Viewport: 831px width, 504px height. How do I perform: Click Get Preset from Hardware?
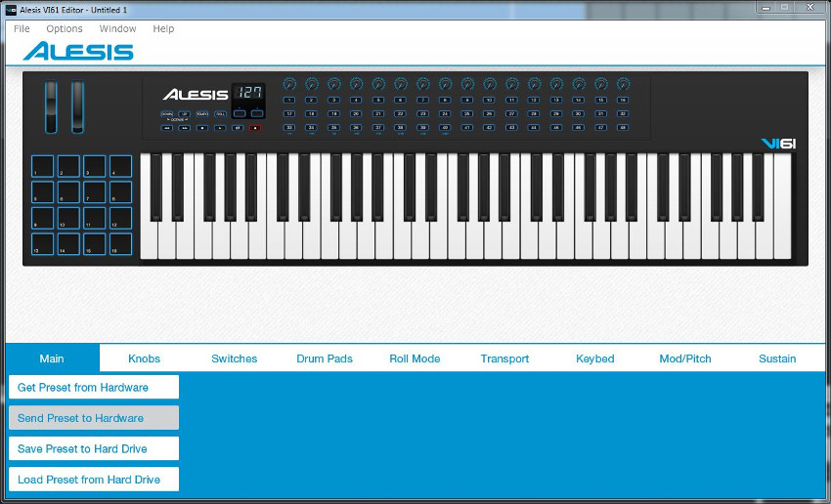94,387
